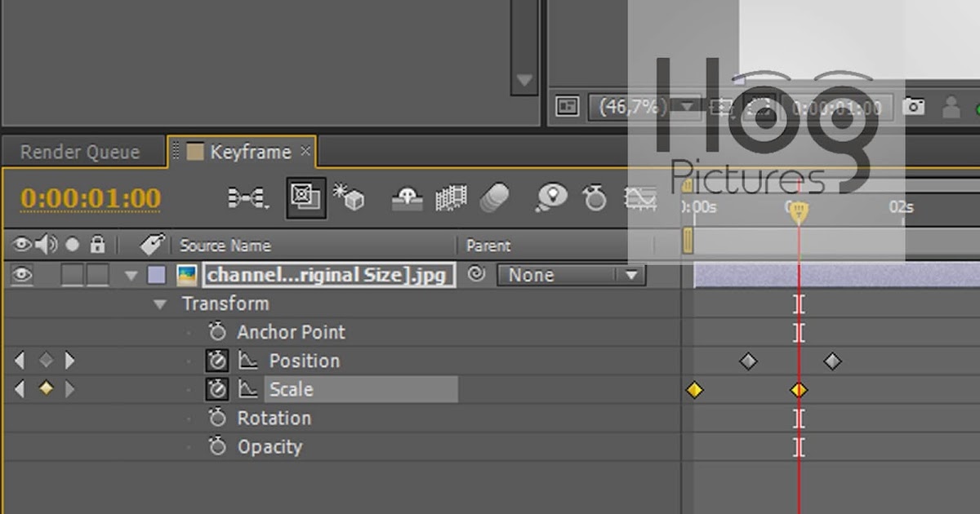Collapse the Transform property group

(x=160, y=303)
